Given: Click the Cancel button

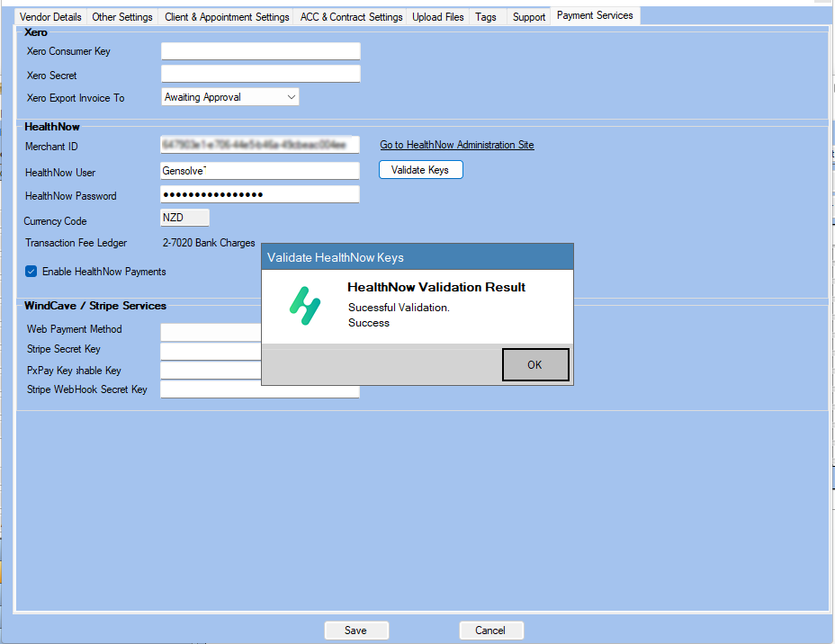Looking at the screenshot, I should pyautogui.click(x=491, y=631).
